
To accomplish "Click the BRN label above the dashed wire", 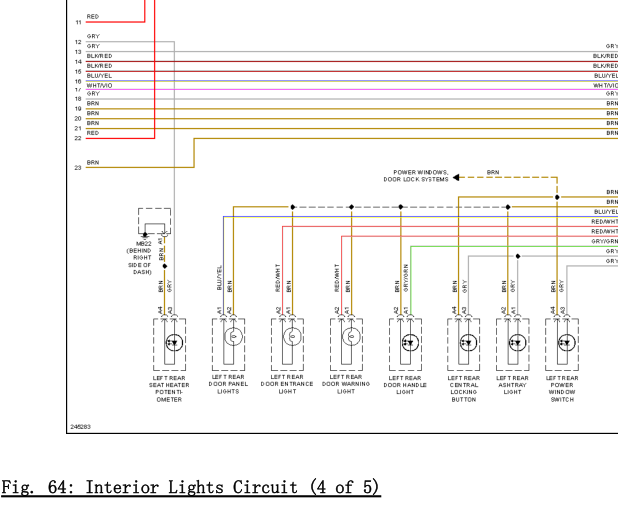I will pos(493,172).
